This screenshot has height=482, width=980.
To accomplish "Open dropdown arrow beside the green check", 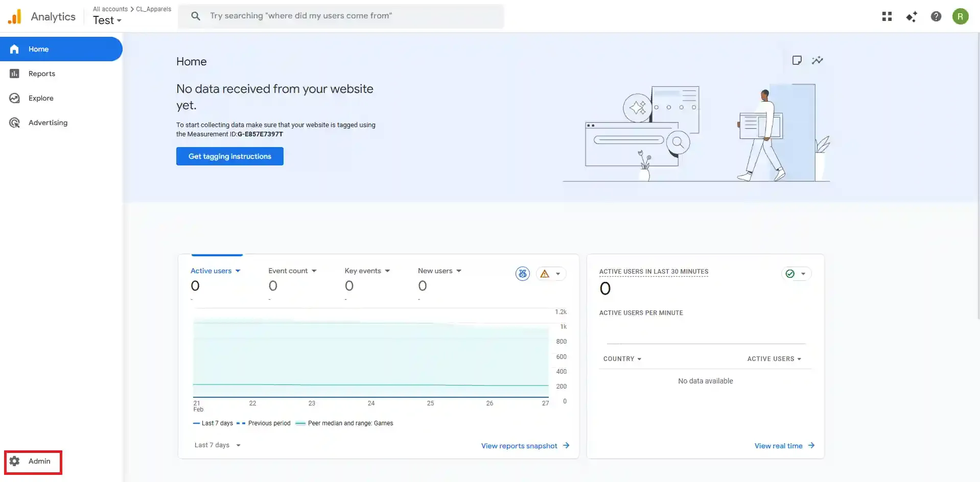I will coord(803,274).
